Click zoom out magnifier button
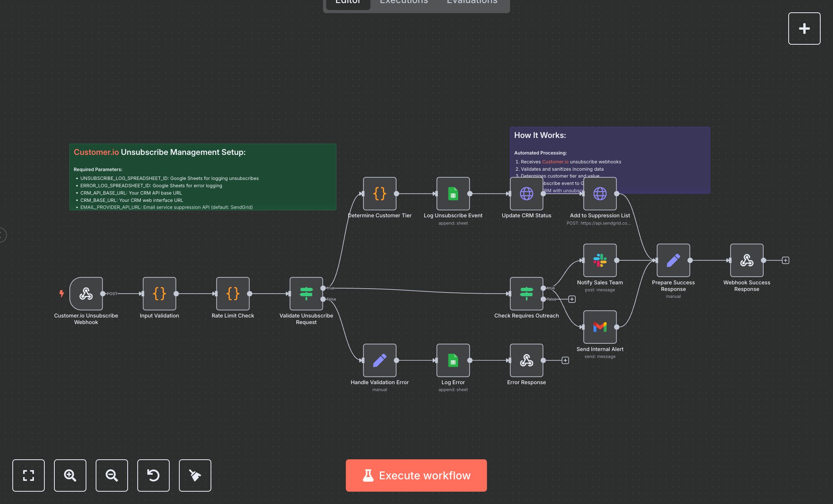Screen dimensions: 833x504 [x=112, y=475]
